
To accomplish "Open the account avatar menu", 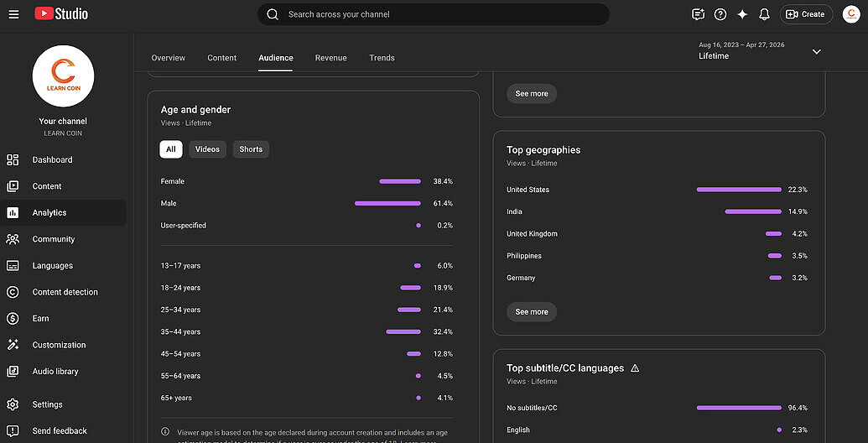I will point(851,14).
